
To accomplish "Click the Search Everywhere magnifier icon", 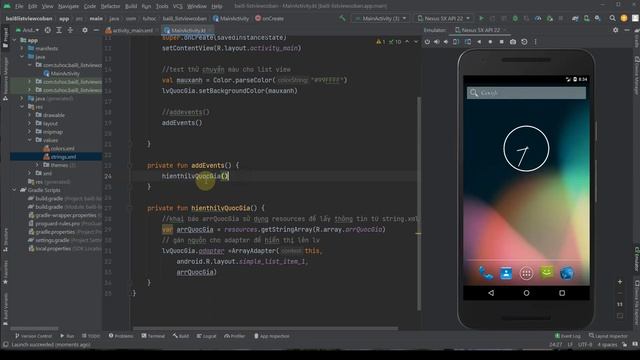I will pyautogui.click(x=612, y=18).
